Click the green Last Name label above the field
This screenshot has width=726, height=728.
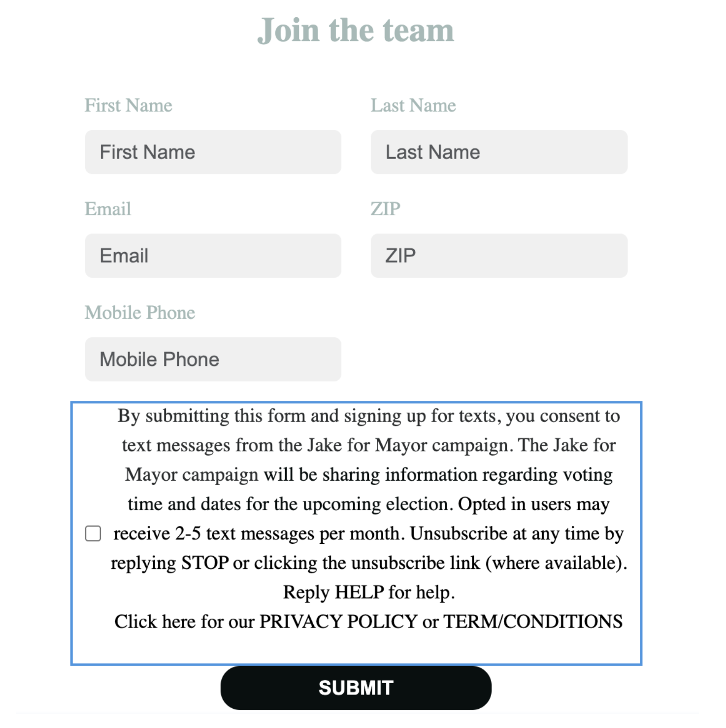tap(413, 105)
